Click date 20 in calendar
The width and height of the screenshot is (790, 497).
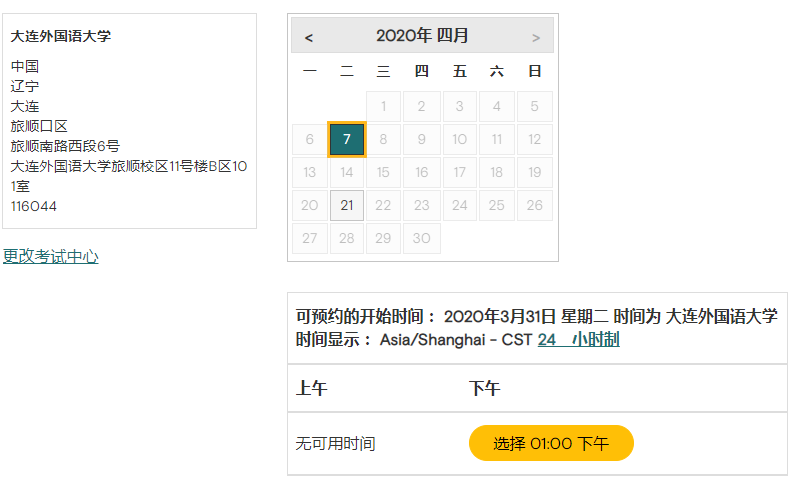click(x=309, y=205)
